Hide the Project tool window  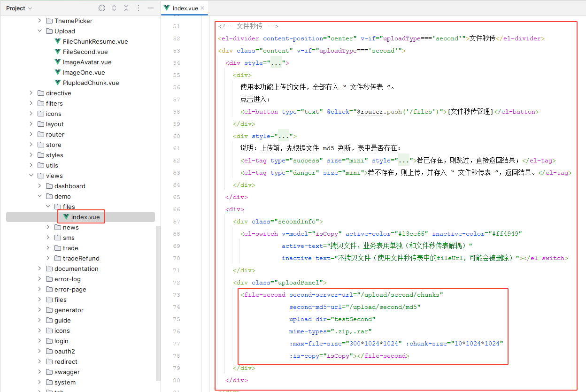[x=151, y=8]
